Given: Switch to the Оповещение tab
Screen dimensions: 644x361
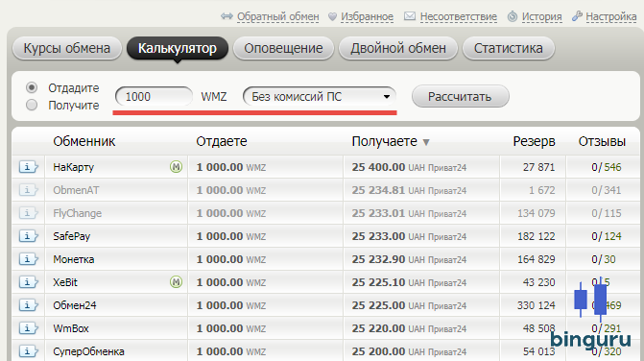Looking at the screenshot, I should coord(283,48).
